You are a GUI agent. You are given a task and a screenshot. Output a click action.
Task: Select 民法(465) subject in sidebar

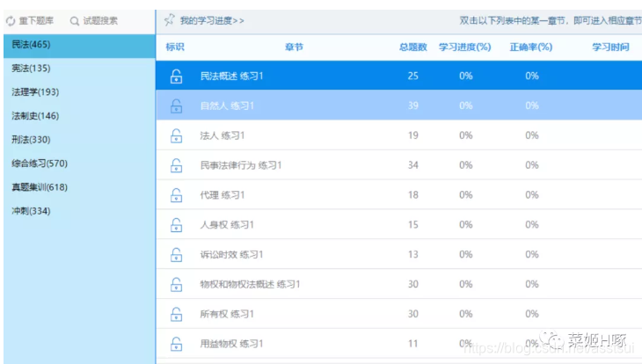point(79,45)
